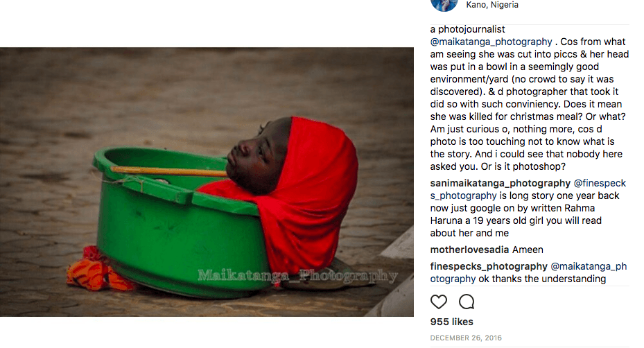Viewport: 644px width, 348px height.
Task: Open the comment bubble icon
Action: point(467,302)
